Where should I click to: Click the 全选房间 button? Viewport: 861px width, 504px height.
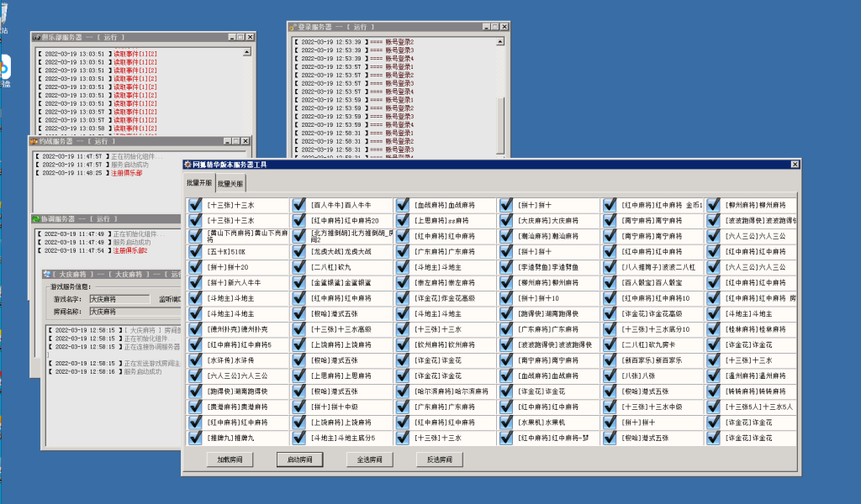coord(369,459)
